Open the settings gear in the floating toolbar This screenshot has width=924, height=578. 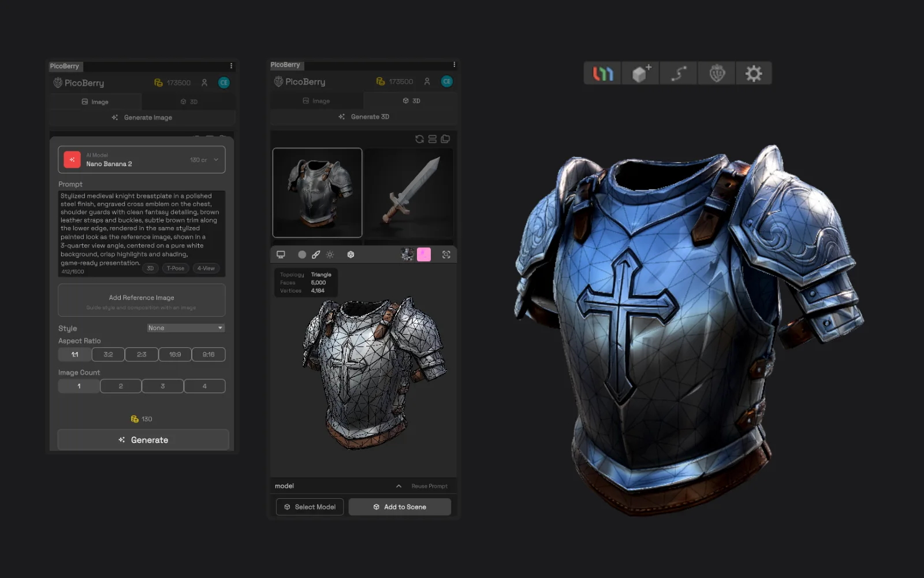(x=754, y=73)
